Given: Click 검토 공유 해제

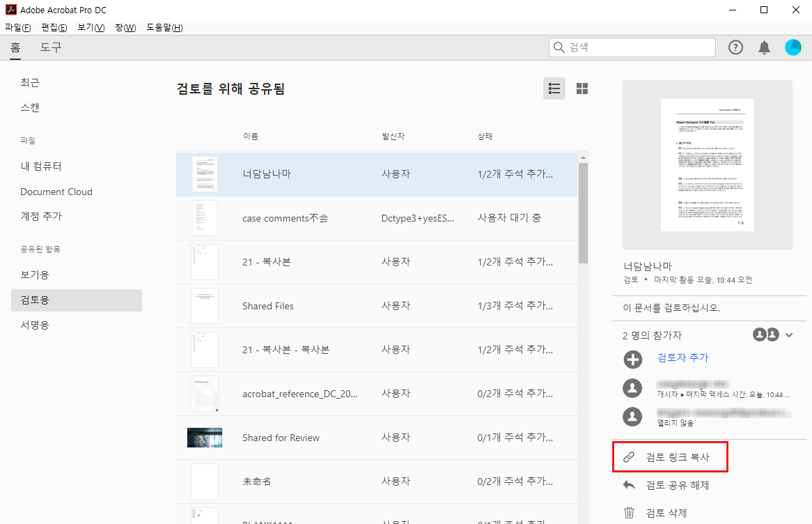Looking at the screenshot, I should [x=678, y=485].
